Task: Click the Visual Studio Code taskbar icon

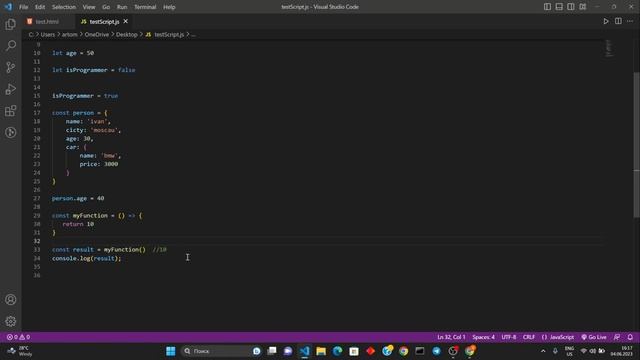Action: [x=304, y=351]
